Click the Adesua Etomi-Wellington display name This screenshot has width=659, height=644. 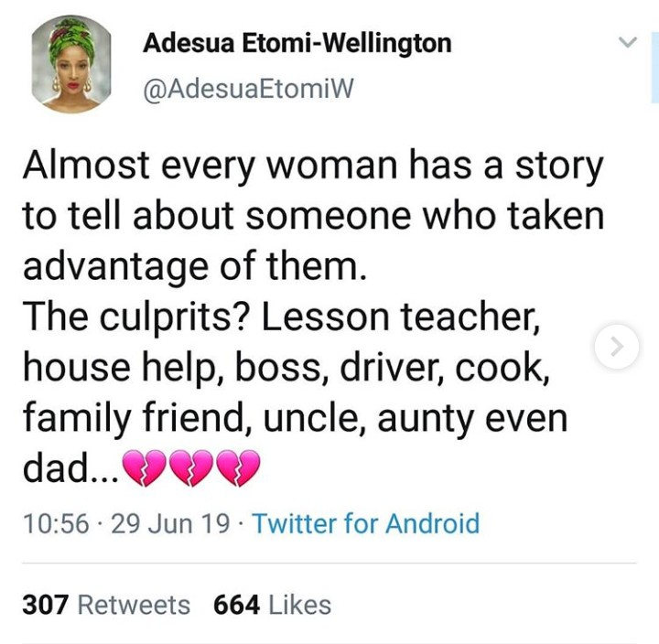tap(297, 43)
